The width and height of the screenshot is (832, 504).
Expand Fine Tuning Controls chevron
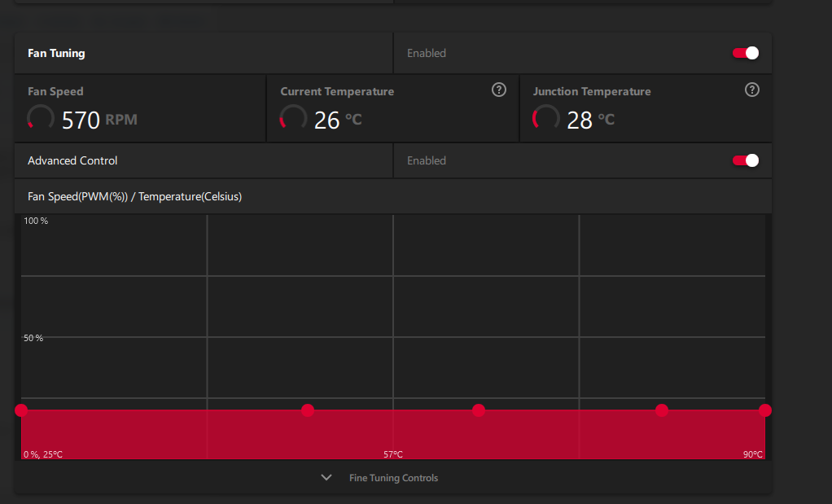click(x=326, y=477)
